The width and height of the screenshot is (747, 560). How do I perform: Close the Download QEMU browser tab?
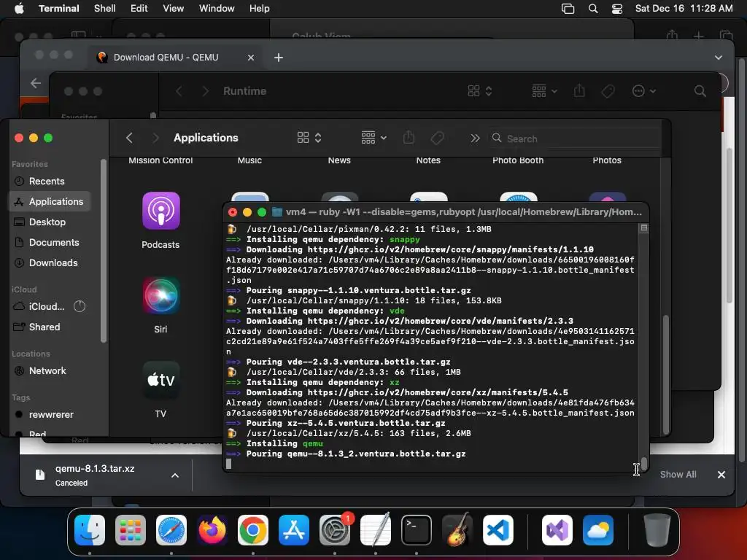click(x=251, y=58)
